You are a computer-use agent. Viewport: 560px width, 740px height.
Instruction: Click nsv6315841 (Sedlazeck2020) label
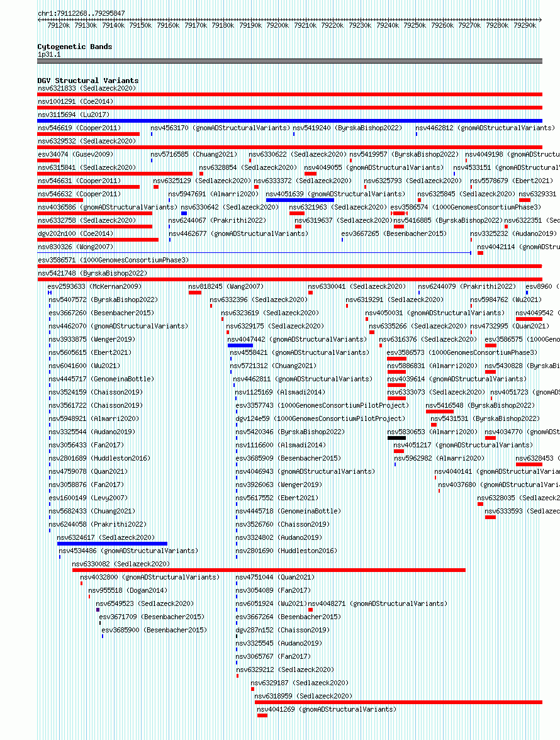coord(87,167)
